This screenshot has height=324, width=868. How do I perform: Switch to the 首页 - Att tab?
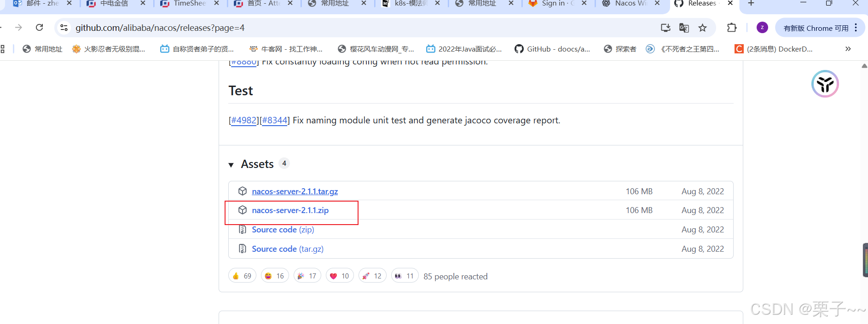point(263,4)
